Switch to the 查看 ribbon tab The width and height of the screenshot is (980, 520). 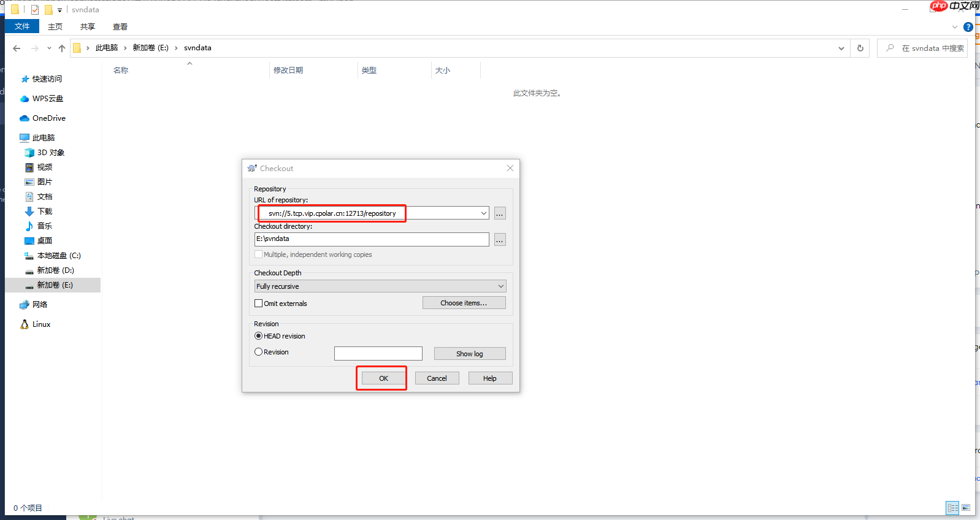[x=120, y=26]
